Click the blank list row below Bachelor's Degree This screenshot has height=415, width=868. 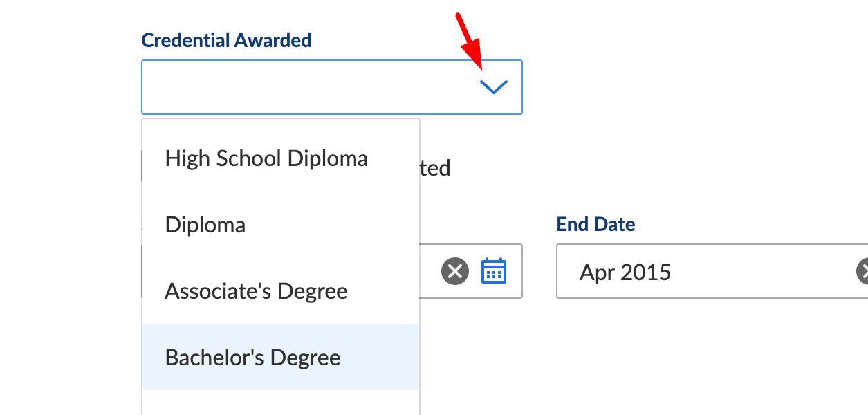coord(281,403)
